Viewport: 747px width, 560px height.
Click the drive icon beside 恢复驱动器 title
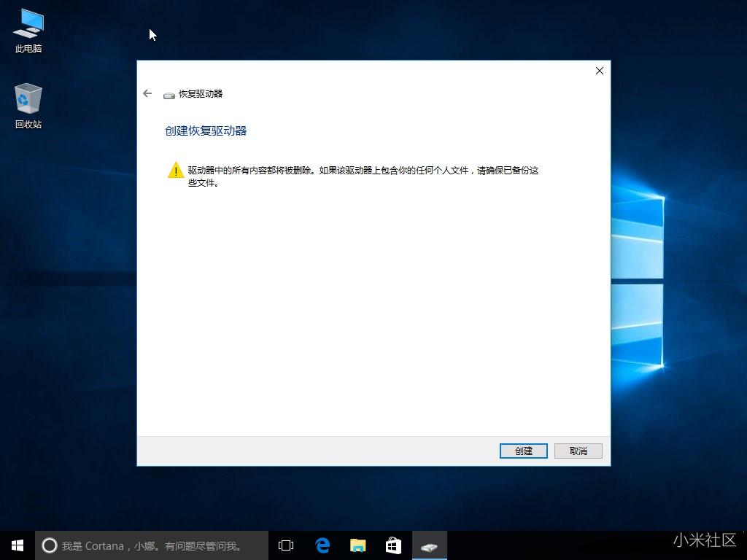[169, 94]
